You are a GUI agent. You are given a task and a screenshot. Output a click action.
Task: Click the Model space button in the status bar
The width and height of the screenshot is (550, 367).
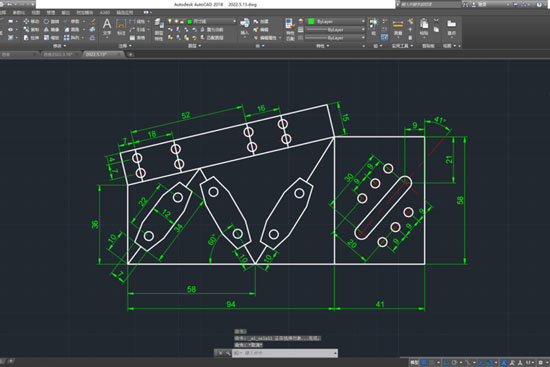(x=414, y=362)
